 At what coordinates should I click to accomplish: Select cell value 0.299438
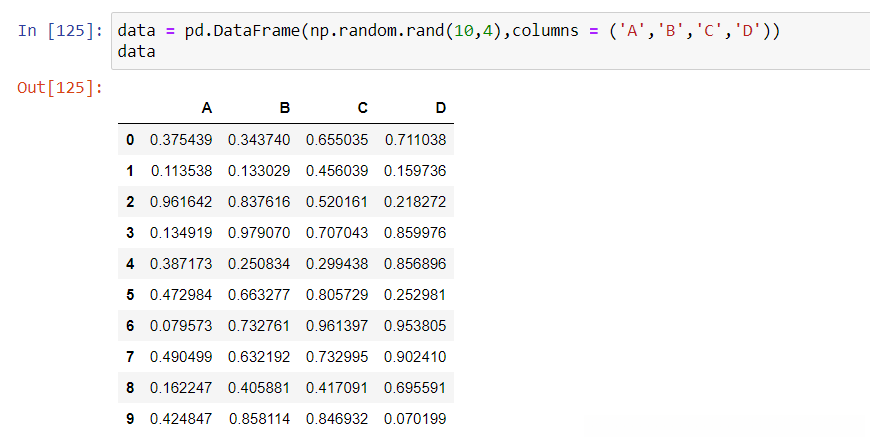coord(337,264)
